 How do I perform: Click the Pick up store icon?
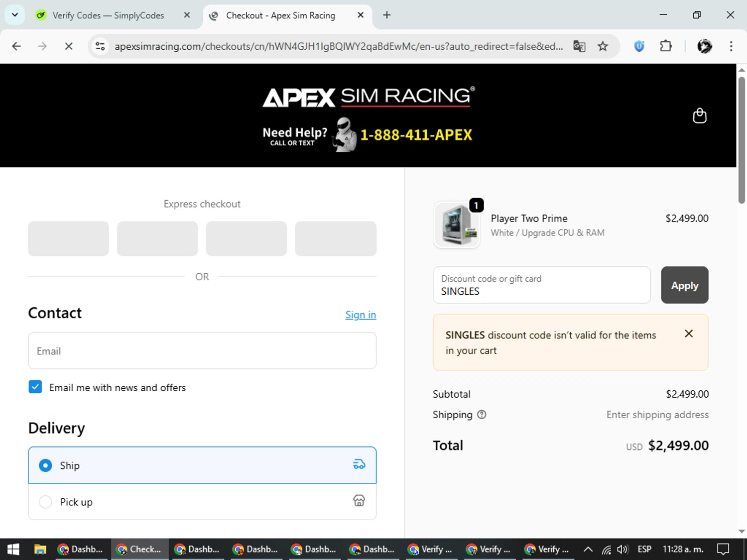coord(359,501)
